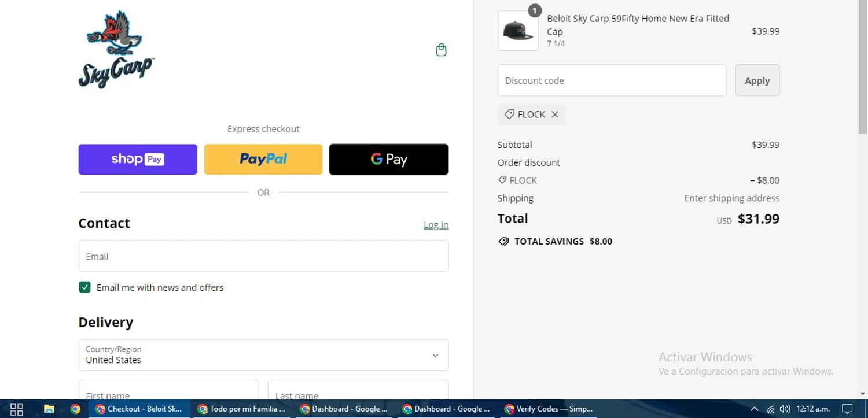The image size is (868, 418).
Task: Open Windows Task View in taskbar
Action: (17, 409)
